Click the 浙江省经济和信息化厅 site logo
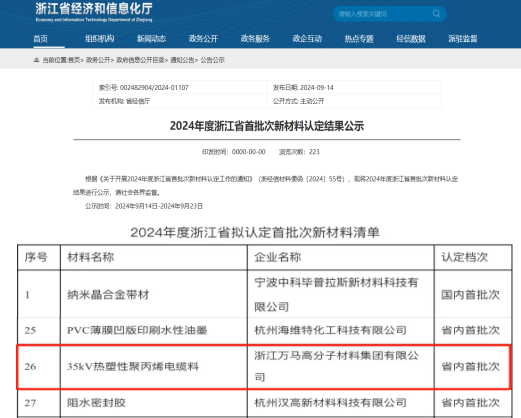 coord(94,12)
